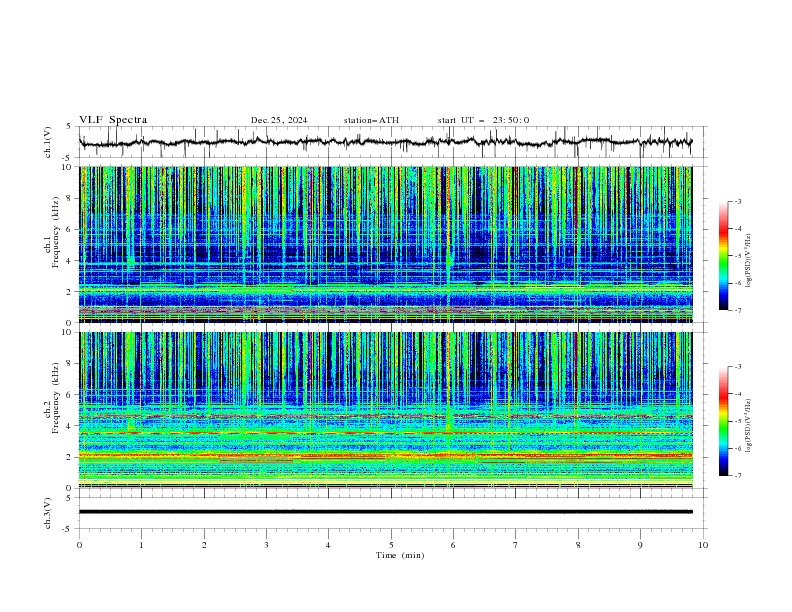Click time axis tick label "1"
Viewport: 792px width, 612px height.
pos(141,545)
